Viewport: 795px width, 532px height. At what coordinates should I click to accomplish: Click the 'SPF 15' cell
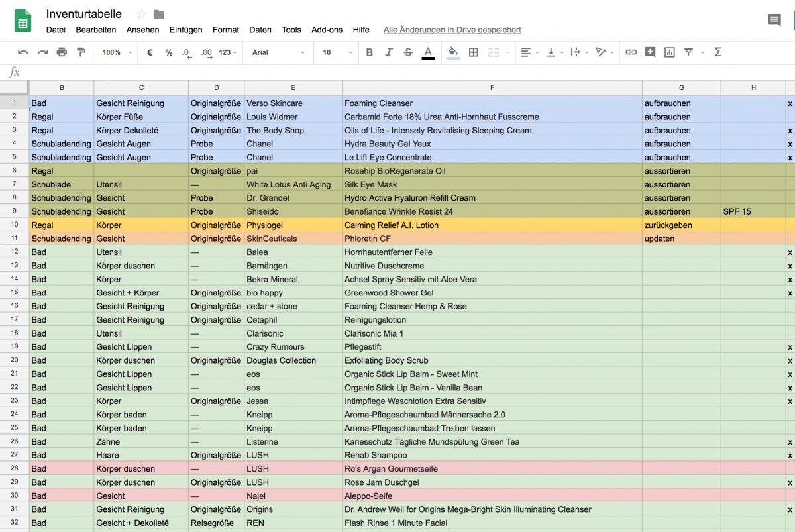click(x=753, y=212)
